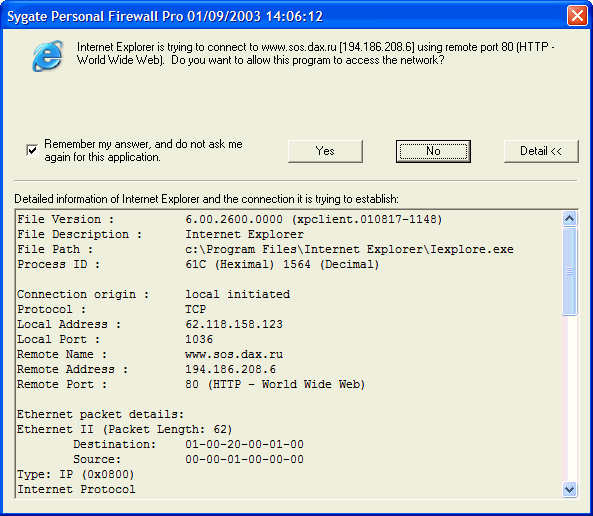Click the scrollbar track below the thumb

click(x=570, y=398)
